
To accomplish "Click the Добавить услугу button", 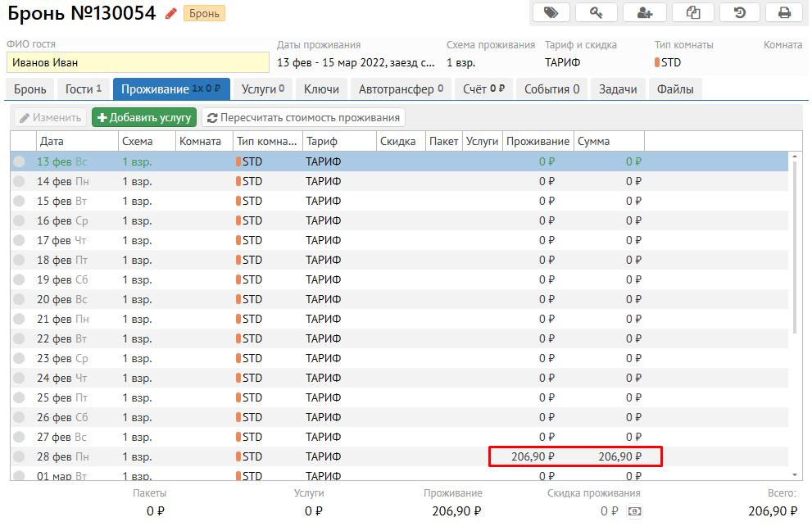I will (144, 118).
